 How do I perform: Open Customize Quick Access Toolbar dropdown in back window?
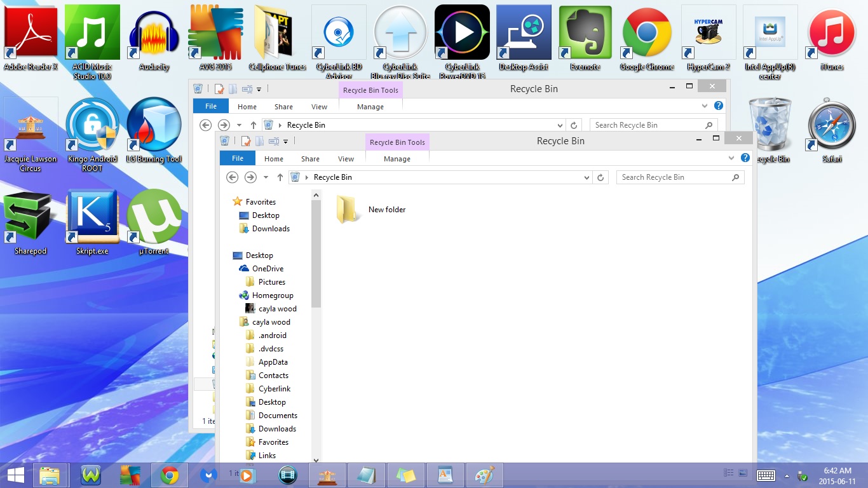[259, 90]
